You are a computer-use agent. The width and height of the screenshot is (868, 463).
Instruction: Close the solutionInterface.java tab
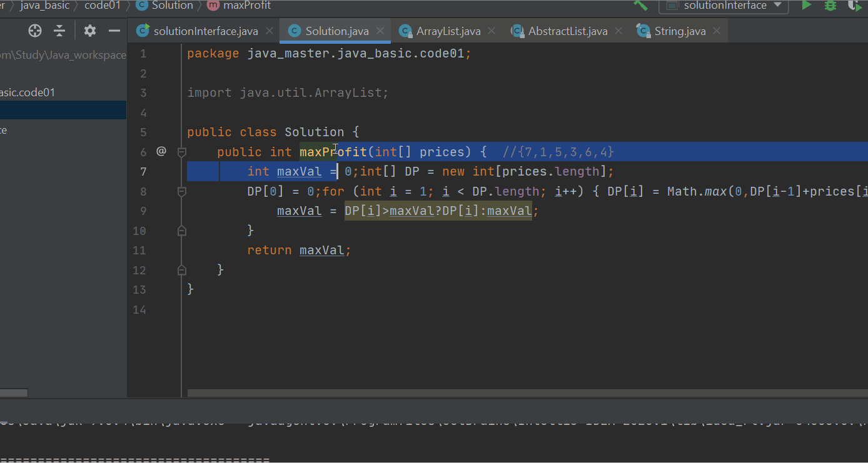pyautogui.click(x=270, y=31)
